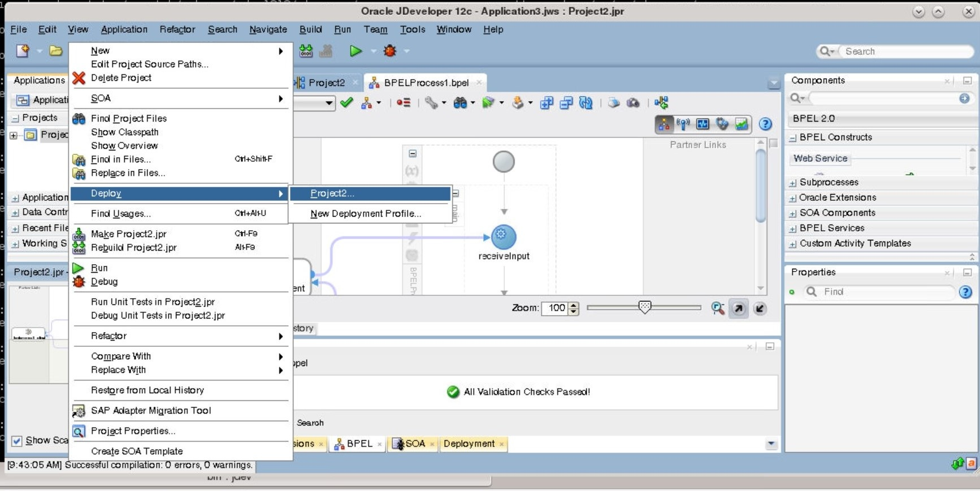Click the blue help icon in BPEL editor

tap(765, 124)
